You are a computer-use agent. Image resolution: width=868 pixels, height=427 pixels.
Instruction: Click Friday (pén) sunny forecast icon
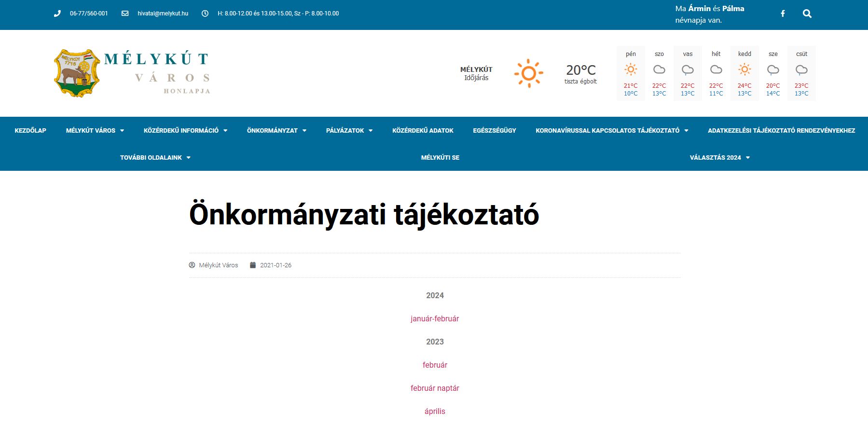click(x=631, y=69)
